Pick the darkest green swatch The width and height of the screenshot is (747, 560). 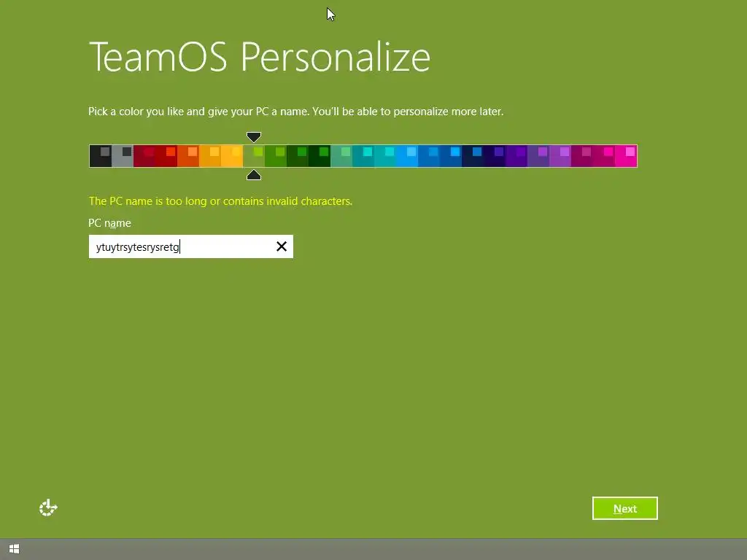coord(320,156)
